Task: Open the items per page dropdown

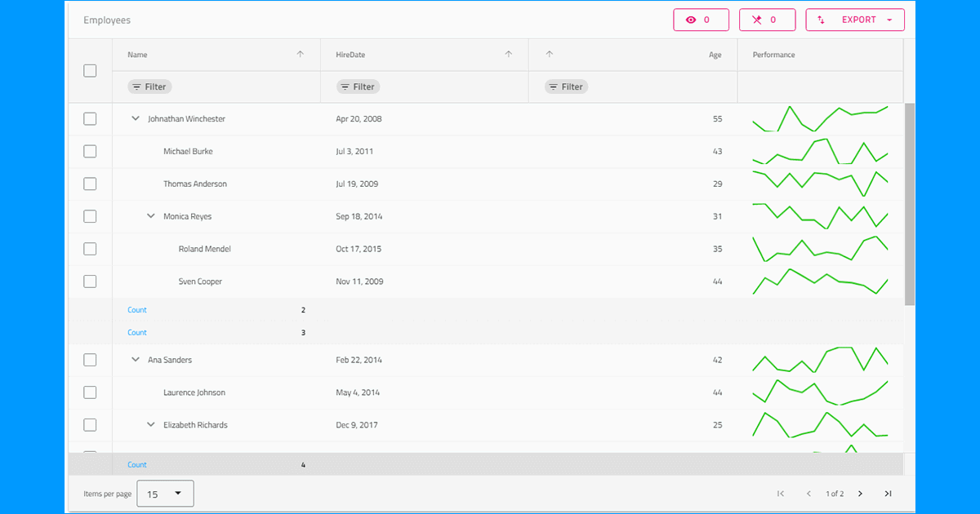Action: pyautogui.click(x=165, y=494)
